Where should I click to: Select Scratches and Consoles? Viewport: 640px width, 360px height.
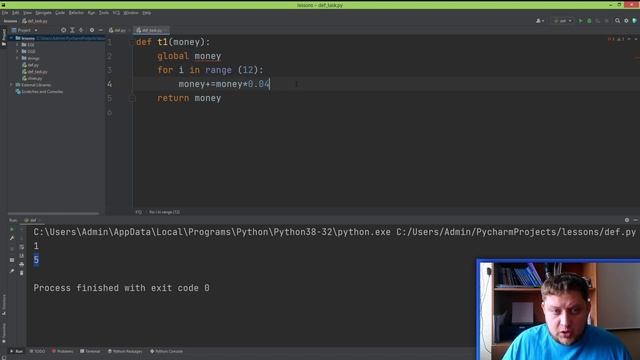point(39,92)
